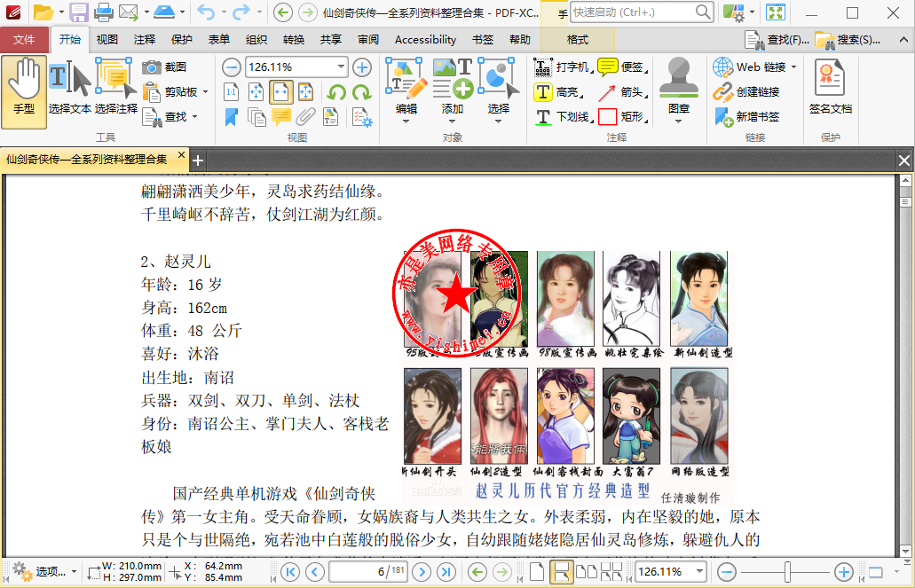This screenshot has width=915, height=588.
Task: Click Create Link (创建链接)
Action: point(745,91)
